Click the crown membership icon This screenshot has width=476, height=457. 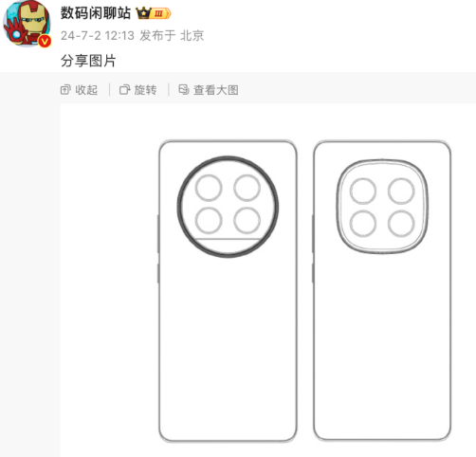(x=143, y=13)
